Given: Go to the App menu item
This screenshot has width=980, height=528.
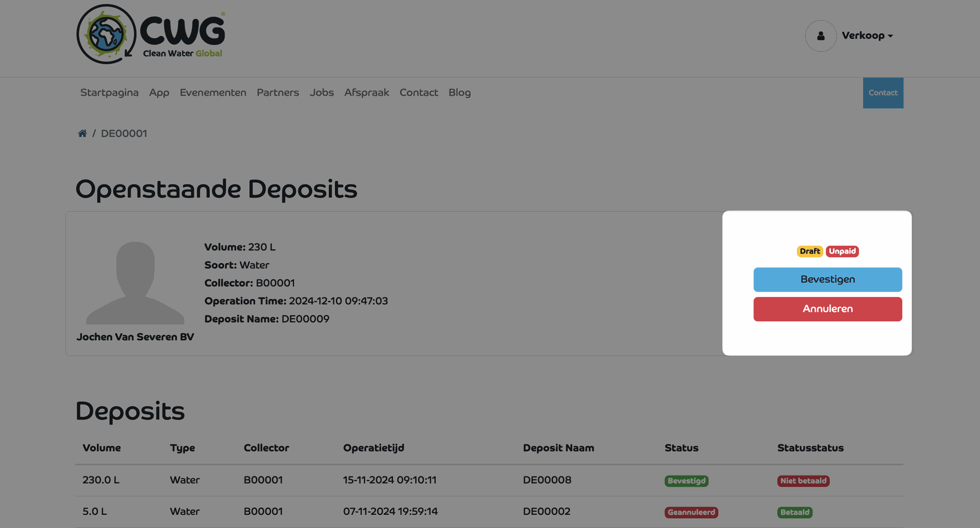Looking at the screenshot, I should click(159, 93).
